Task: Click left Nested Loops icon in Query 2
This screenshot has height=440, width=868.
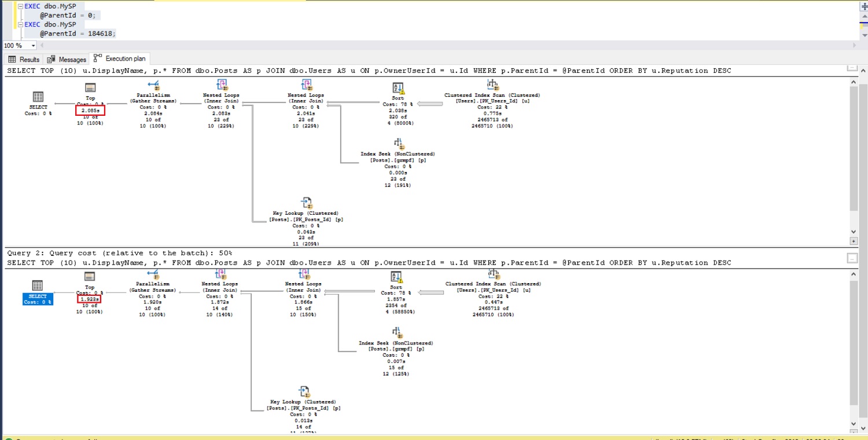Action: [x=220, y=274]
